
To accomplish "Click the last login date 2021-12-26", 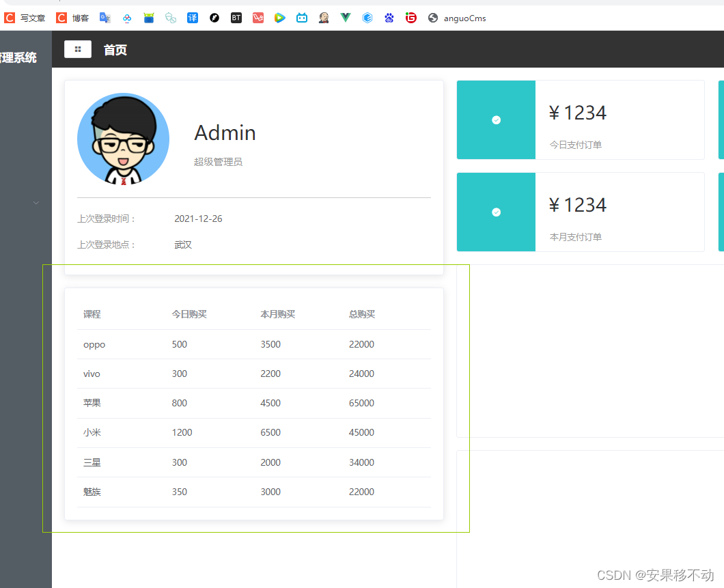I will tap(198, 218).
